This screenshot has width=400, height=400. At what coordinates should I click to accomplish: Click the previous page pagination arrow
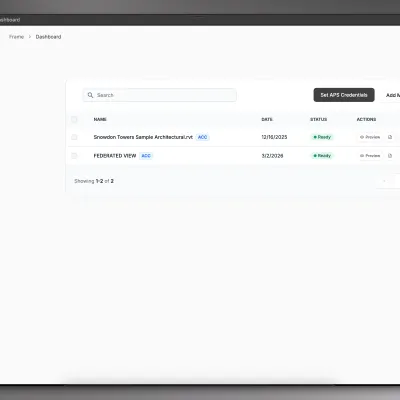pyautogui.click(x=384, y=181)
